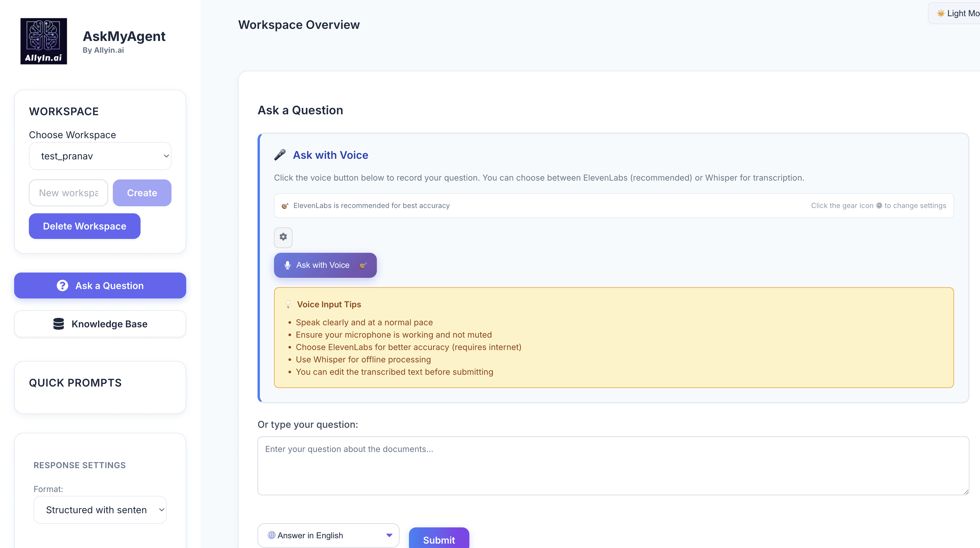Screen dimensions: 980x548
Task: Click the 'Format:' label
Action: coord(48,489)
